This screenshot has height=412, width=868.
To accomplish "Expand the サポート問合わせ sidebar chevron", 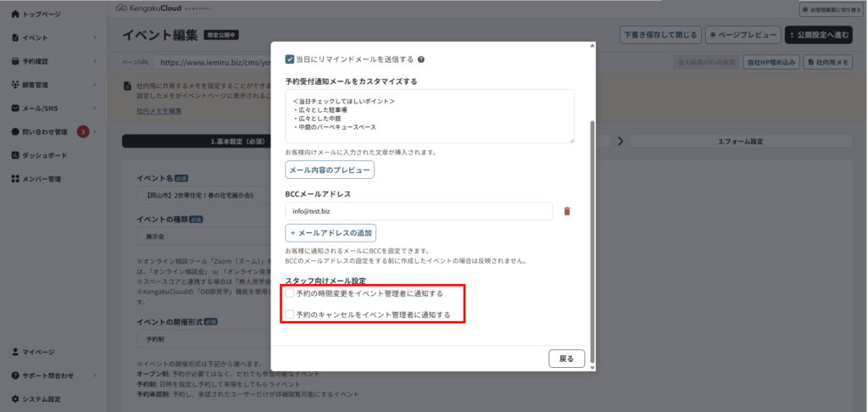I will click(95, 376).
